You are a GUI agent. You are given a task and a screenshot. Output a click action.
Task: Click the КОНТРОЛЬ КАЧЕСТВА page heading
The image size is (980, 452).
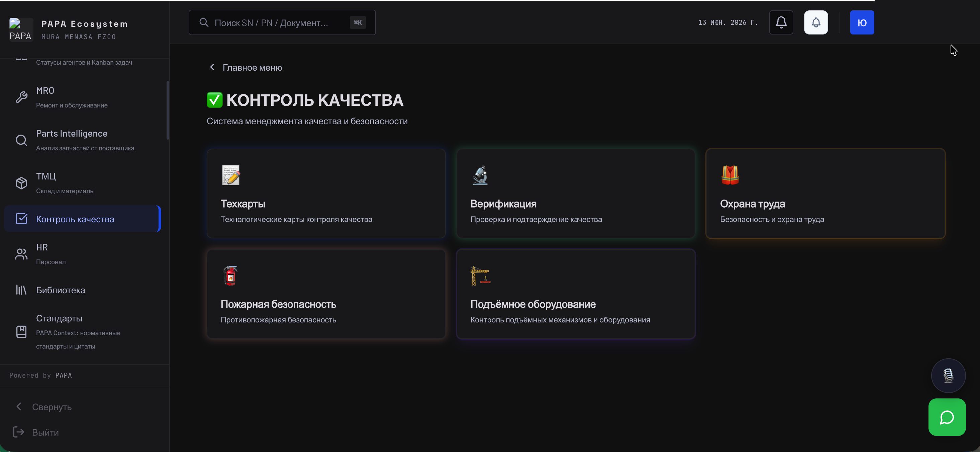[x=315, y=100]
